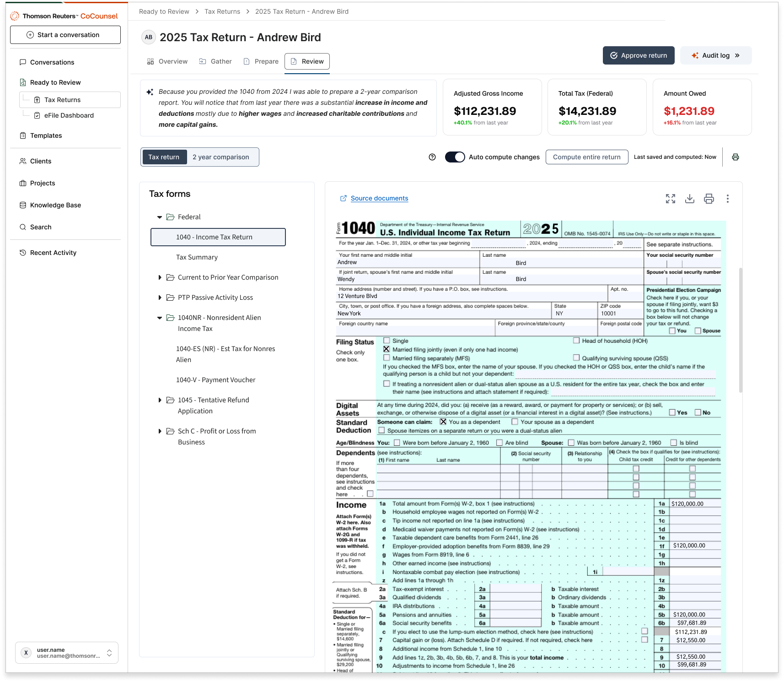Expand Current to Prior Year Comparison
The width and height of the screenshot is (784, 682).
[x=160, y=277]
